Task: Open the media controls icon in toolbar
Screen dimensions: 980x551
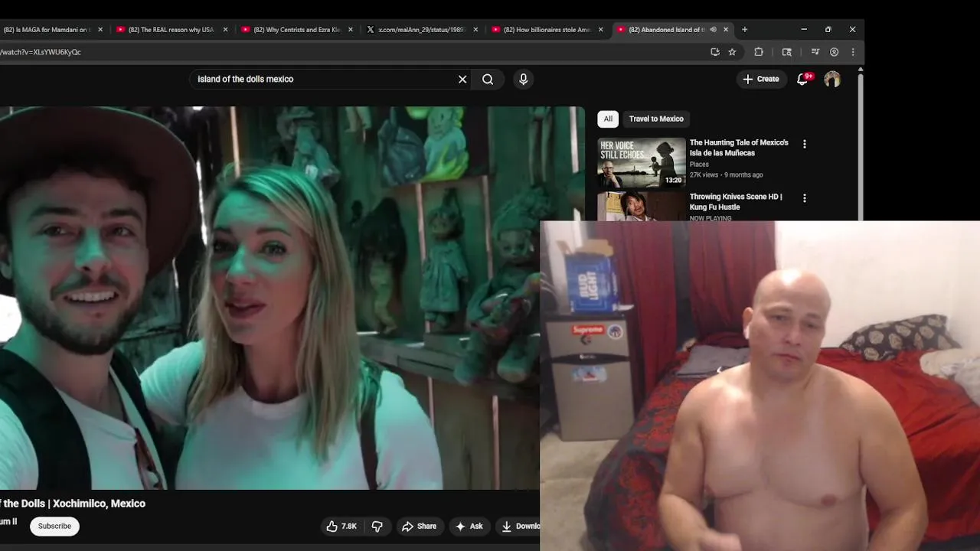Action: point(815,52)
